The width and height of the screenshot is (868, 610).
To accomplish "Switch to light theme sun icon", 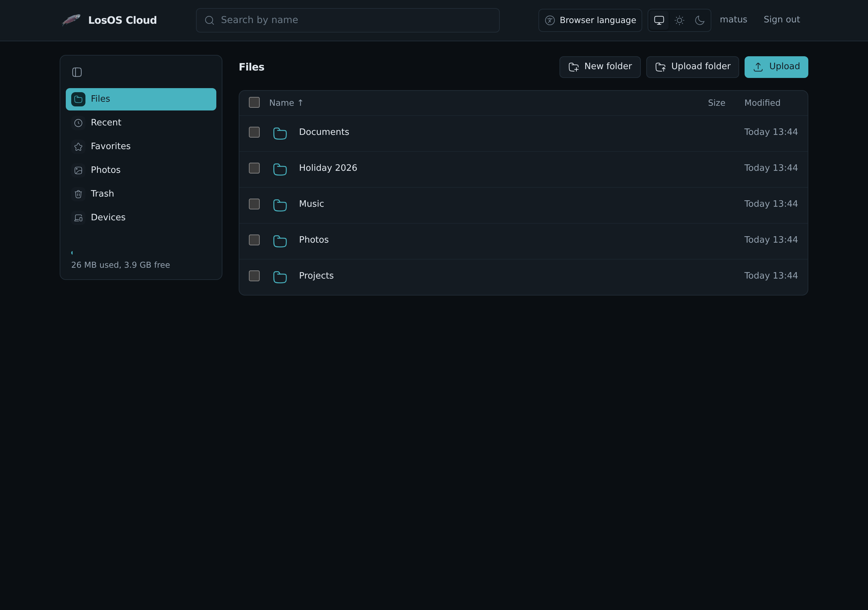I will pyautogui.click(x=679, y=20).
